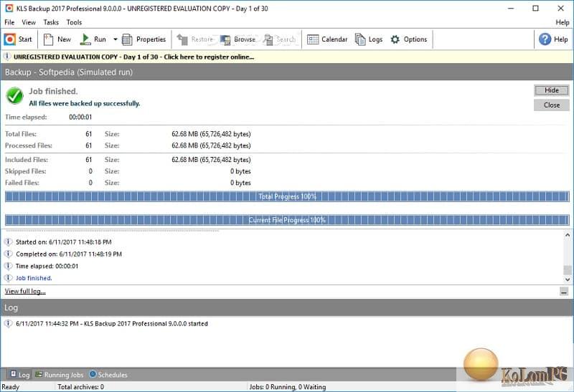Switch to the Schedules tab
This screenshot has width=574, height=392.
click(x=108, y=375)
